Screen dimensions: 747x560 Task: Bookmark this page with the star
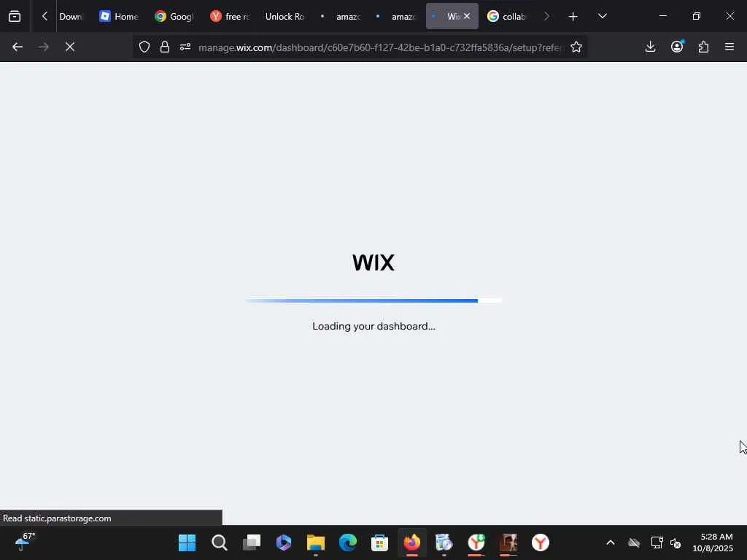(x=576, y=47)
